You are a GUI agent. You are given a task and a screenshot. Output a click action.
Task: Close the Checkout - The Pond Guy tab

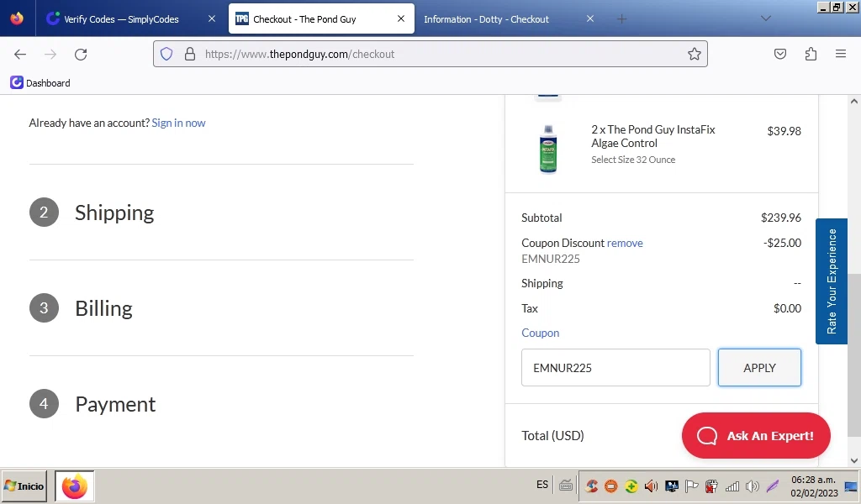401,18
